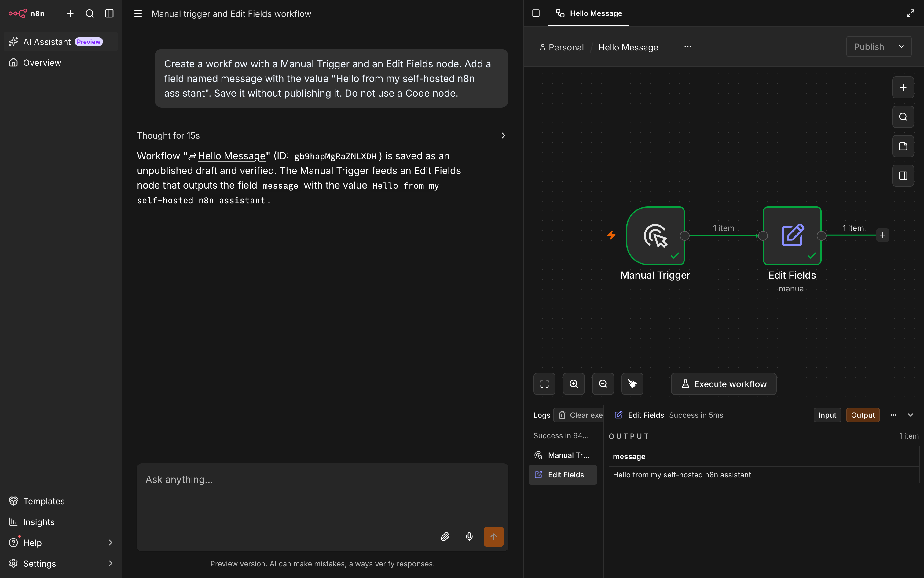Select Manual Trigger log entry
Viewport: 924px width, 578px height.
point(563,455)
